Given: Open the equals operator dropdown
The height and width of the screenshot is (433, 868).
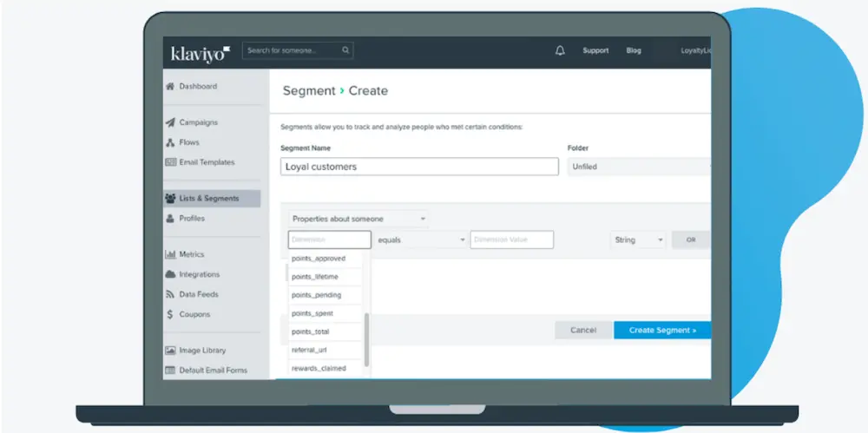Looking at the screenshot, I should (421, 240).
